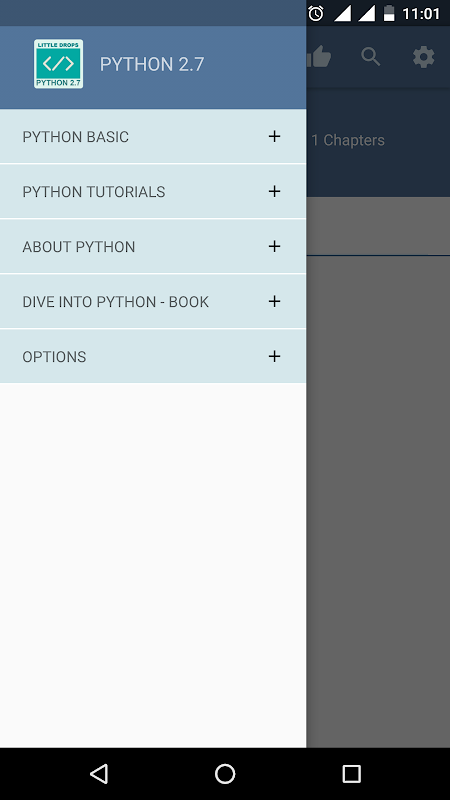The width and height of the screenshot is (450, 800).
Task: Tap the thumbs-up like icon
Action: (319, 57)
